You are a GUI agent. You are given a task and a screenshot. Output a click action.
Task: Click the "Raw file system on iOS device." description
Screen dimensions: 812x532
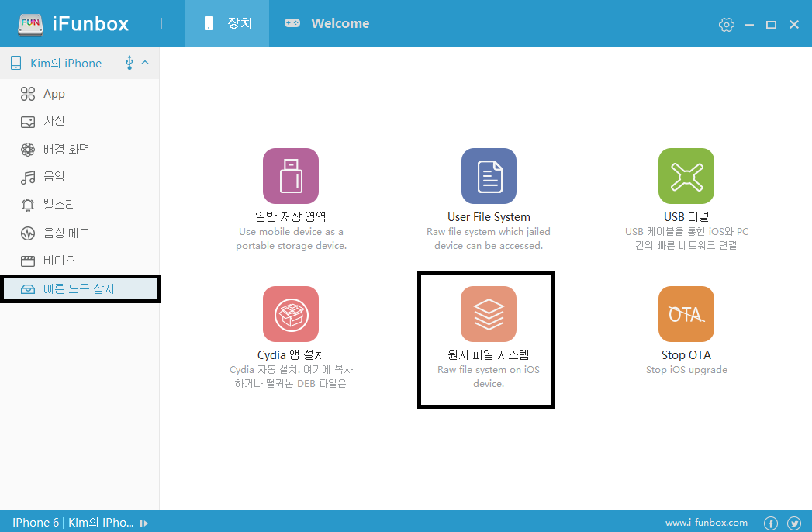489,377
